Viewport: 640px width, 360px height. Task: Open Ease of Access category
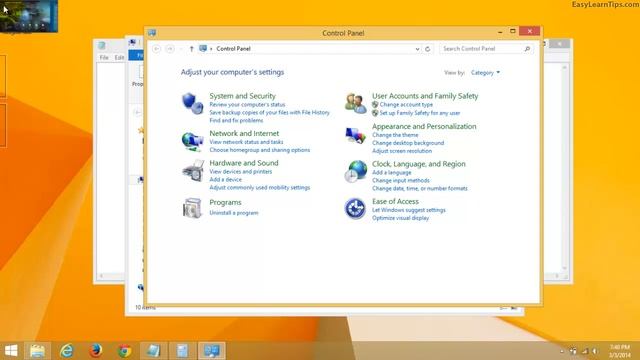395,202
